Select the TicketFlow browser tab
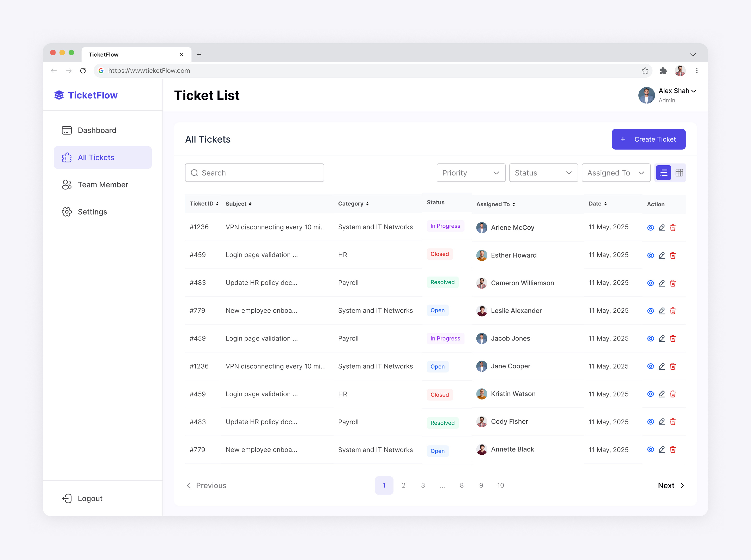This screenshot has width=751, height=560. pyautogui.click(x=136, y=54)
